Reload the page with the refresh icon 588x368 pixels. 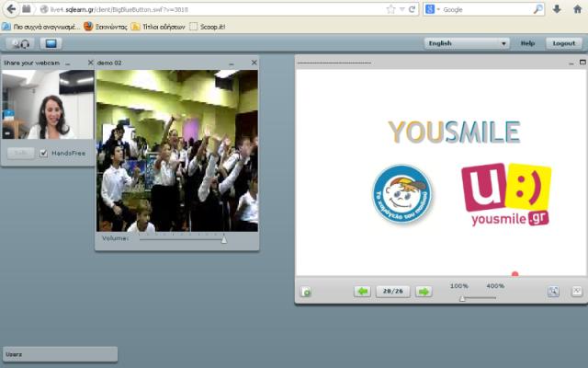point(412,9)
